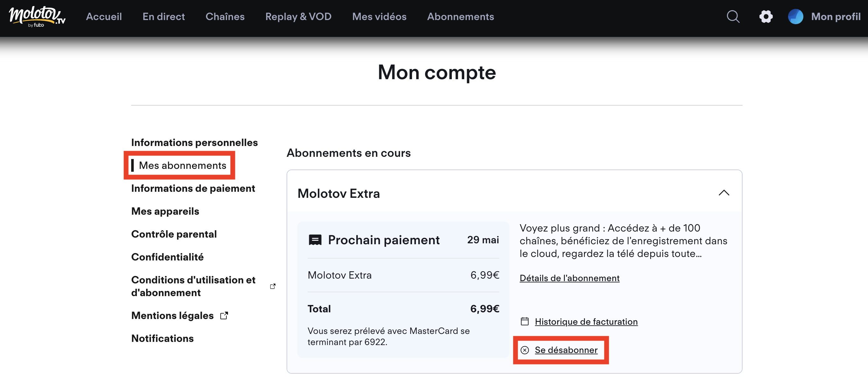Select Replay & VOD in the top menu
Screen dimensions: 868x381
click(x=299, y=17)
